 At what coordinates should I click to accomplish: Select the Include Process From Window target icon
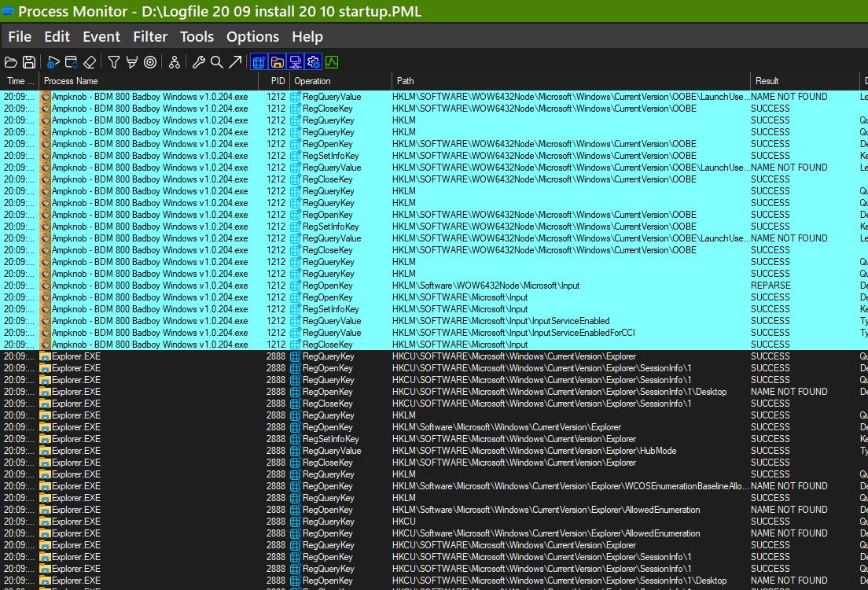point(150,62)
